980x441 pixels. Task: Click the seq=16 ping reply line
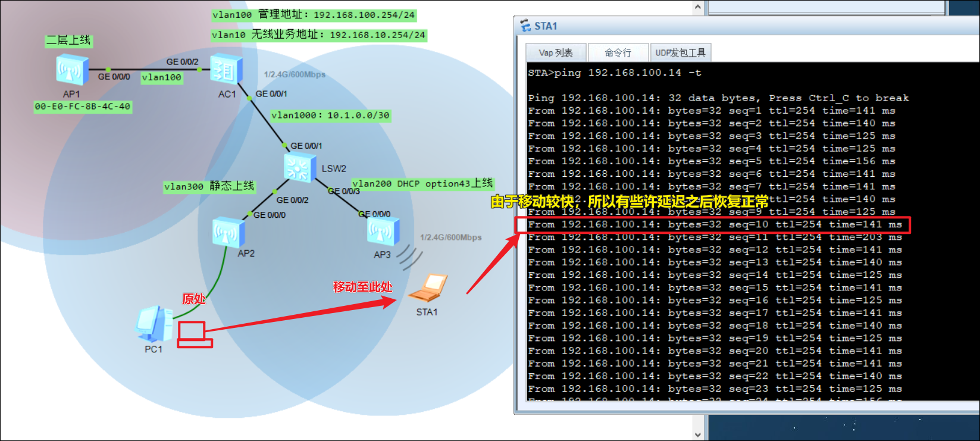(715, 300)
